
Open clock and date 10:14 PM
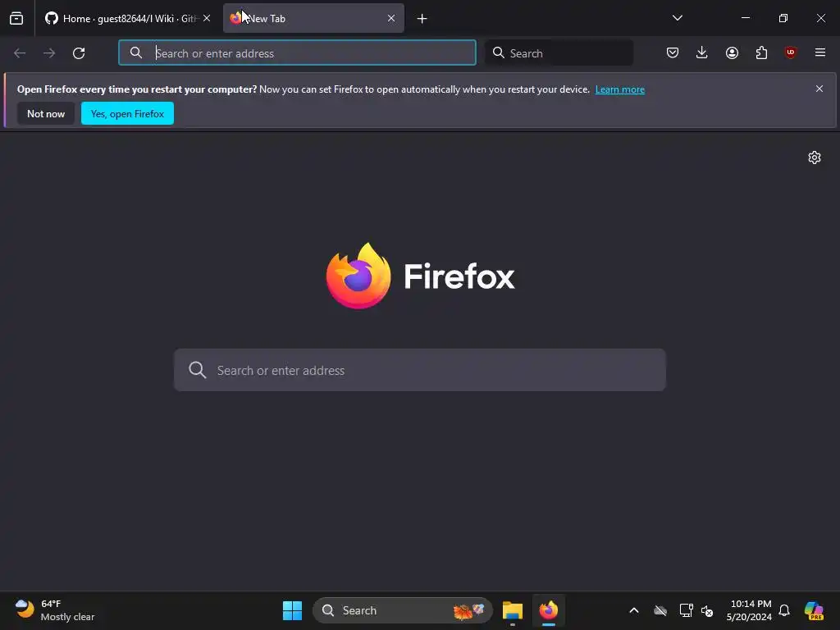[x=749, y=610]
